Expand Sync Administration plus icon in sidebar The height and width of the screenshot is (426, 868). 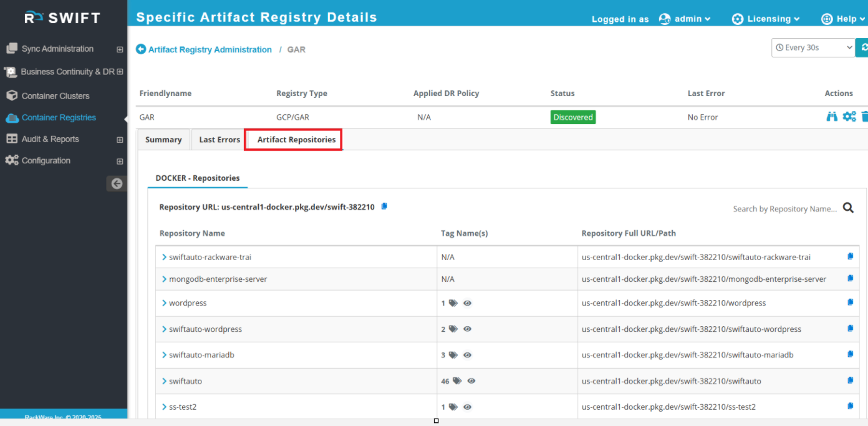pos(120,49)
